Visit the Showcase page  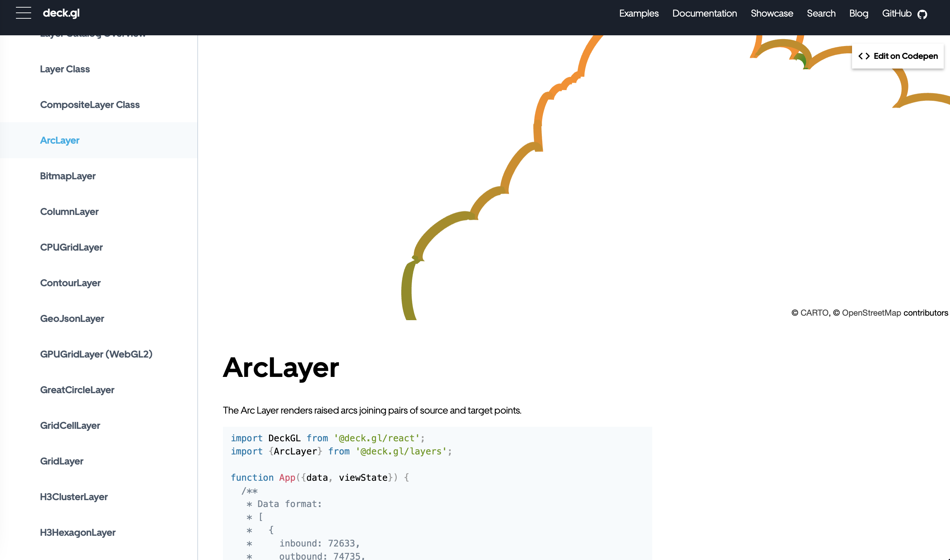[x=772, y=13]
